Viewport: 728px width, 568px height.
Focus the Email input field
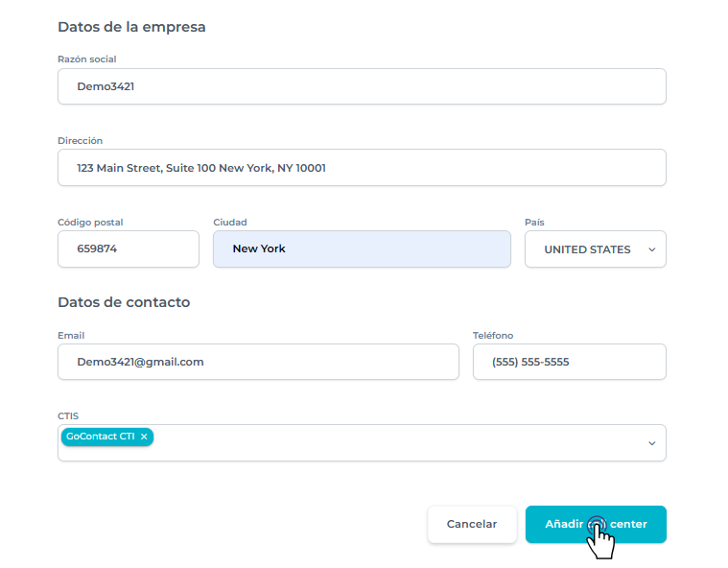coord(258,362)
